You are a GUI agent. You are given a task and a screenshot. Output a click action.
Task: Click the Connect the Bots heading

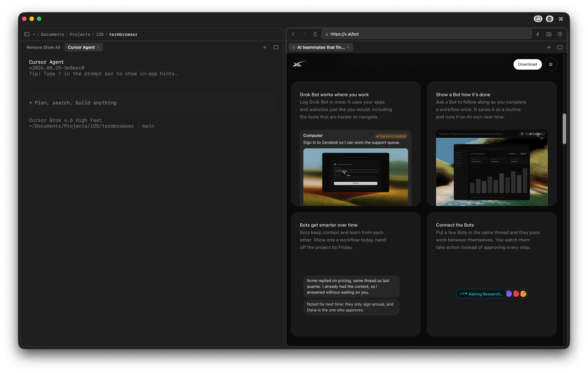(455, 225)
